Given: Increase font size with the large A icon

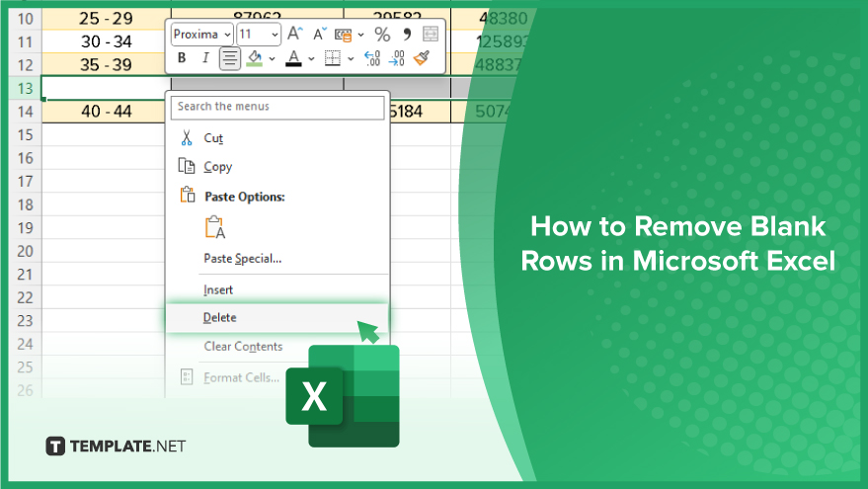Looking at the screenshot, I should pyautogui.click(x=294, y=34).
